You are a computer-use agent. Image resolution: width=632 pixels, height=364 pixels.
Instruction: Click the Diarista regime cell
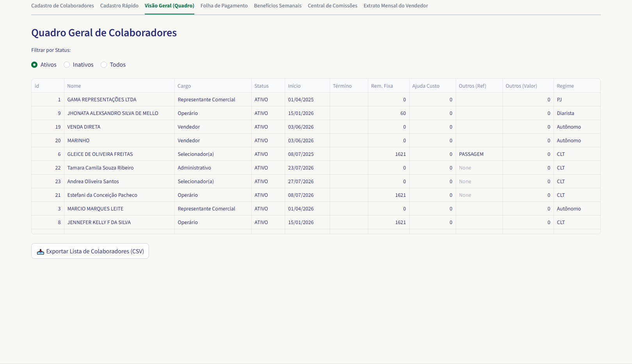point(577,113)
